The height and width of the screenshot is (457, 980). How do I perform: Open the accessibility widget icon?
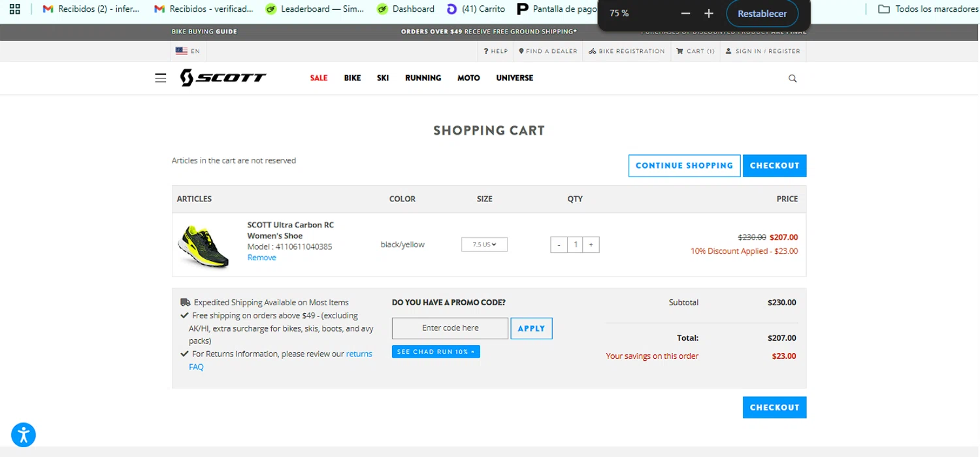pos(24,435)
